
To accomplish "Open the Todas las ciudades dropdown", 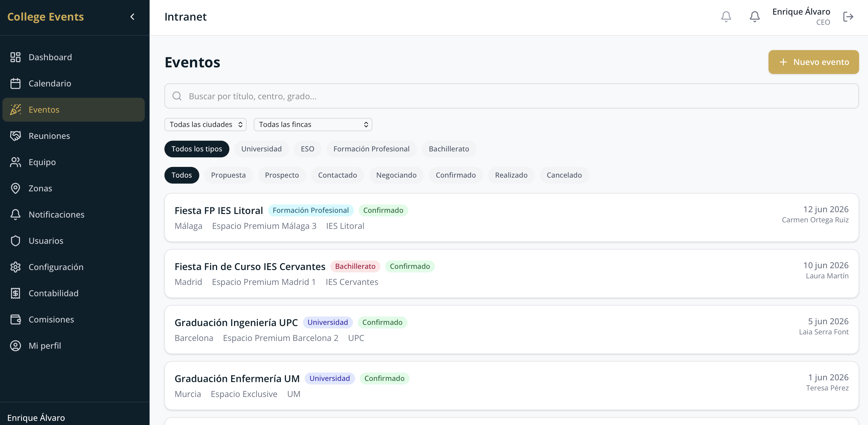I will (205, 125).
